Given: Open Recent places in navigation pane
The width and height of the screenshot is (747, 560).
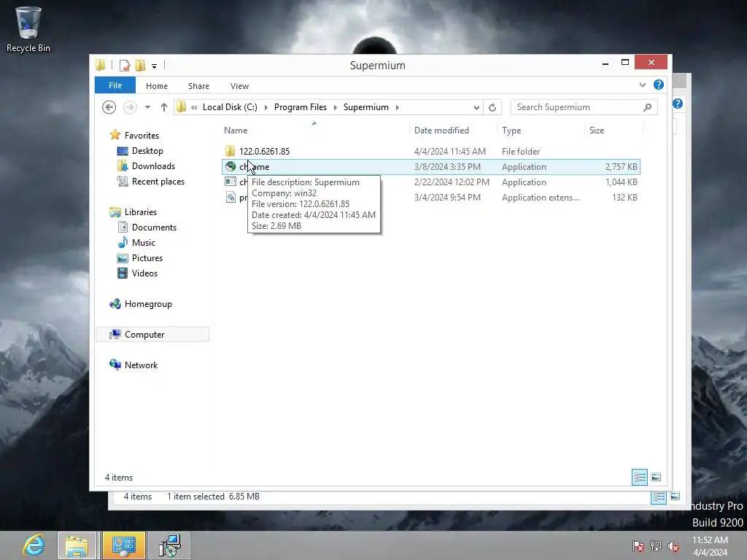Looking at the screenshot, I should pyautogui.click(x=158, y=182).
